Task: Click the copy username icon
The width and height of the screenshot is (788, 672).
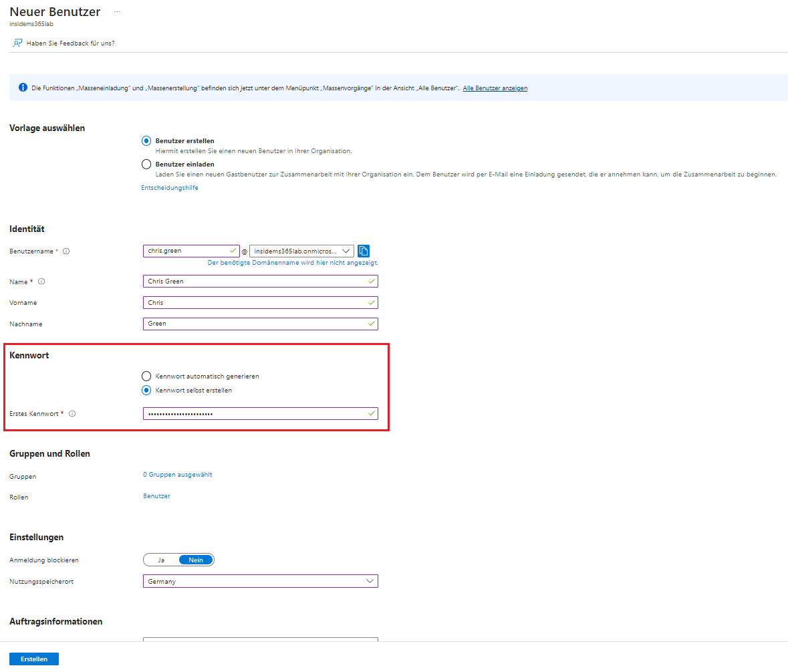Action: (364, 251)
